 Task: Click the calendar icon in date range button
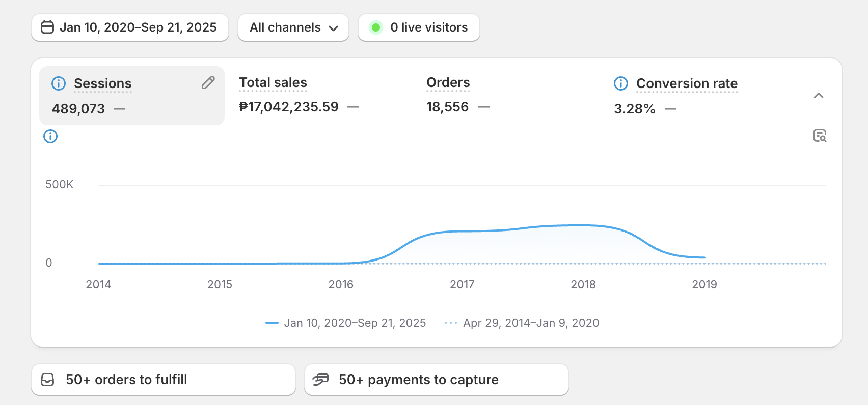47,27
